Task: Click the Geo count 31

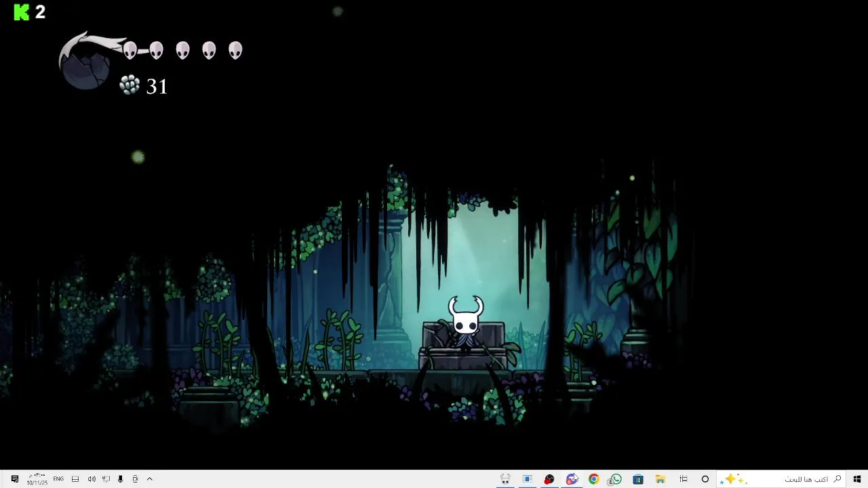Action: [x=157, y=87]
